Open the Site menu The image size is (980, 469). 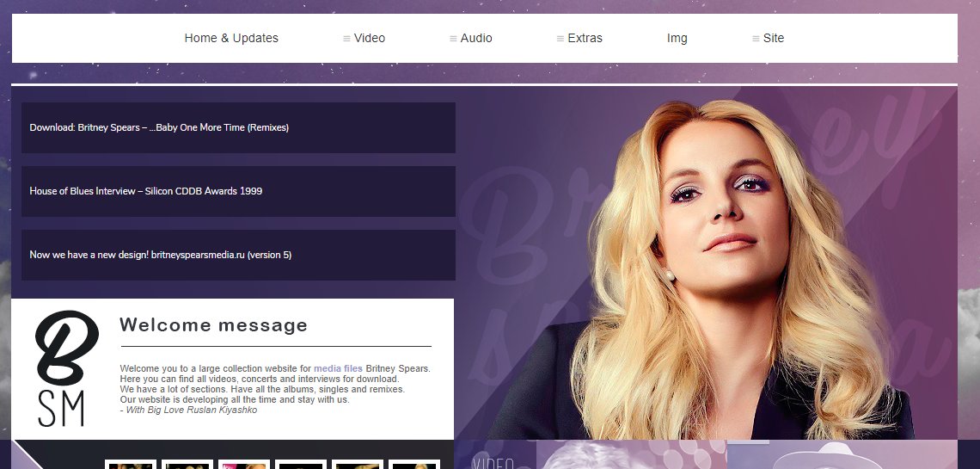768,38
